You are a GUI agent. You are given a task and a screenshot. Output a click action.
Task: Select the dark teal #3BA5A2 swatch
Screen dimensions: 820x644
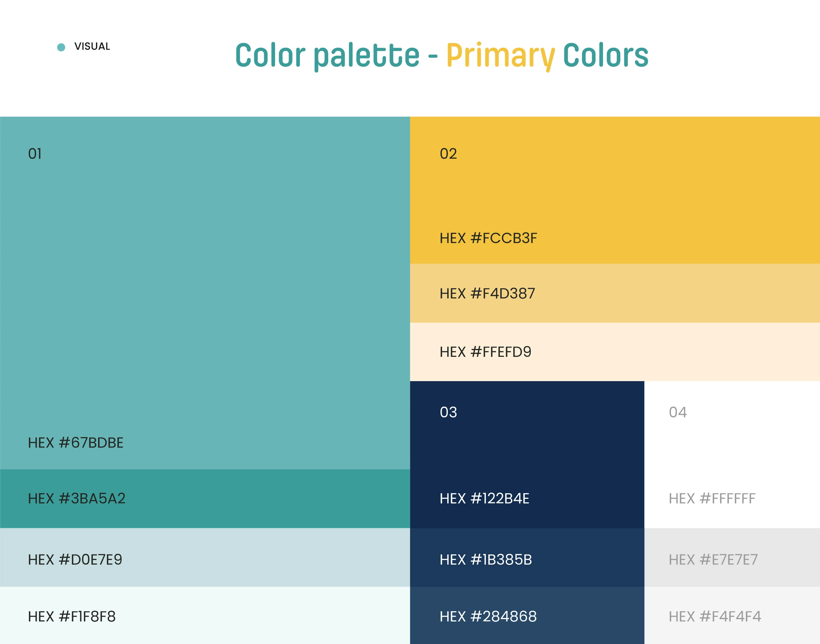[x=205, y=499]
